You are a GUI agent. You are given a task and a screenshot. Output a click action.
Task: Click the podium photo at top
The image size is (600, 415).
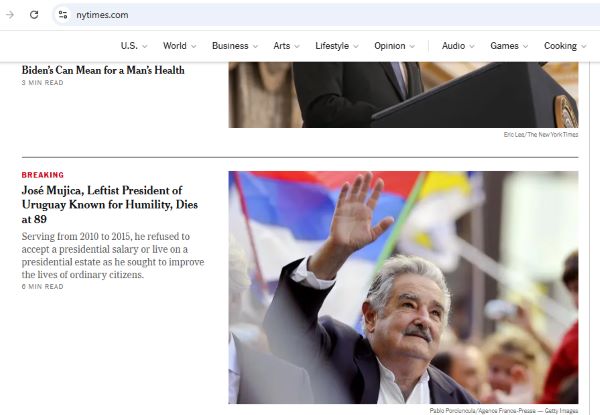coord(403,95)
